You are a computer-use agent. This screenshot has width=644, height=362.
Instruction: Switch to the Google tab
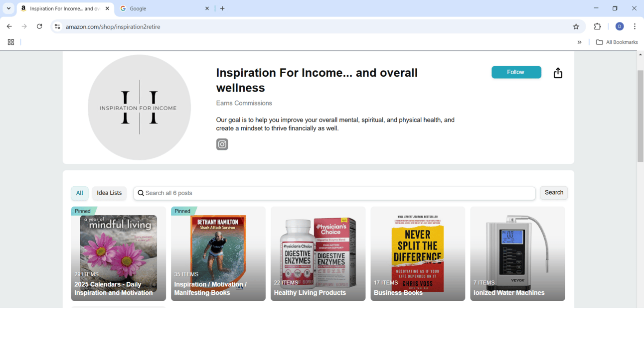click(165, 8)
